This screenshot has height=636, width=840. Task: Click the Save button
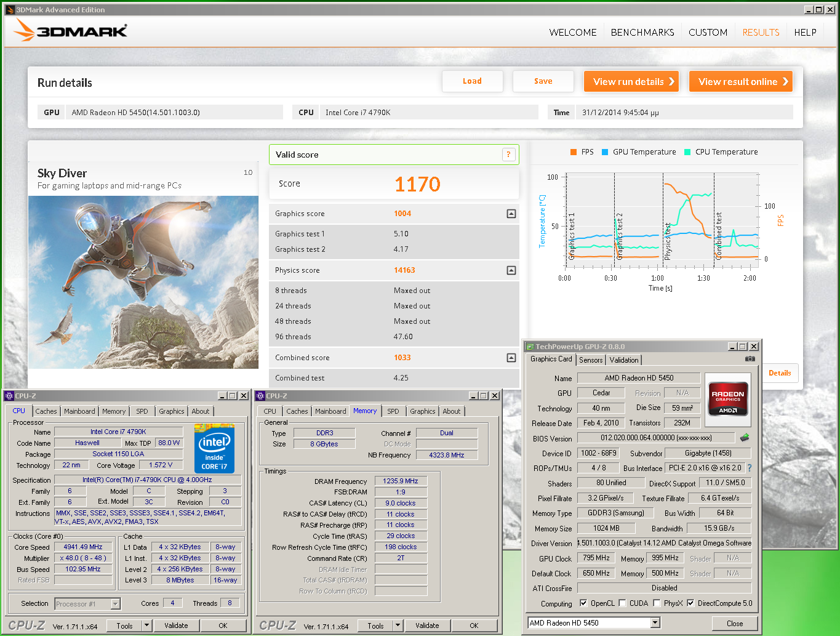543,81
